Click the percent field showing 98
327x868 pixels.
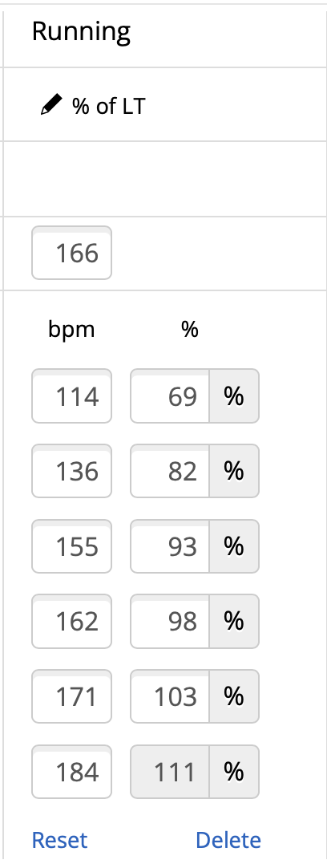pyautogui.click(x=170, y=621)
